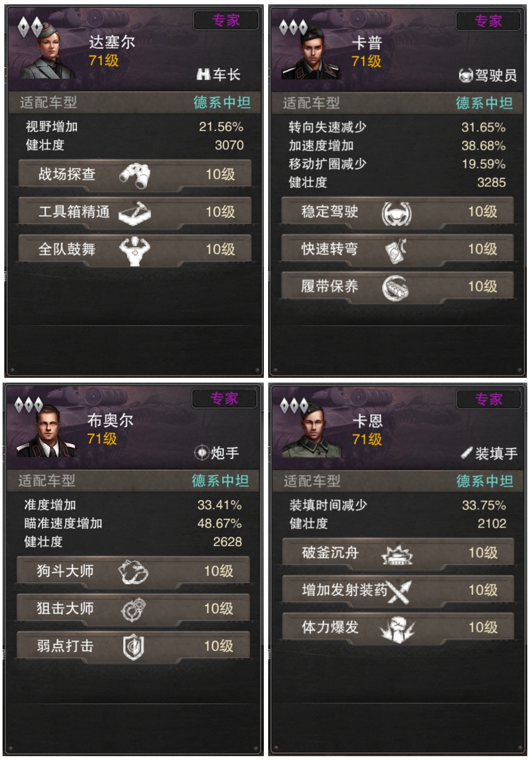
Task: Click the crossed shells icon for 增加发射装药
Action: [x=399, y=591]
